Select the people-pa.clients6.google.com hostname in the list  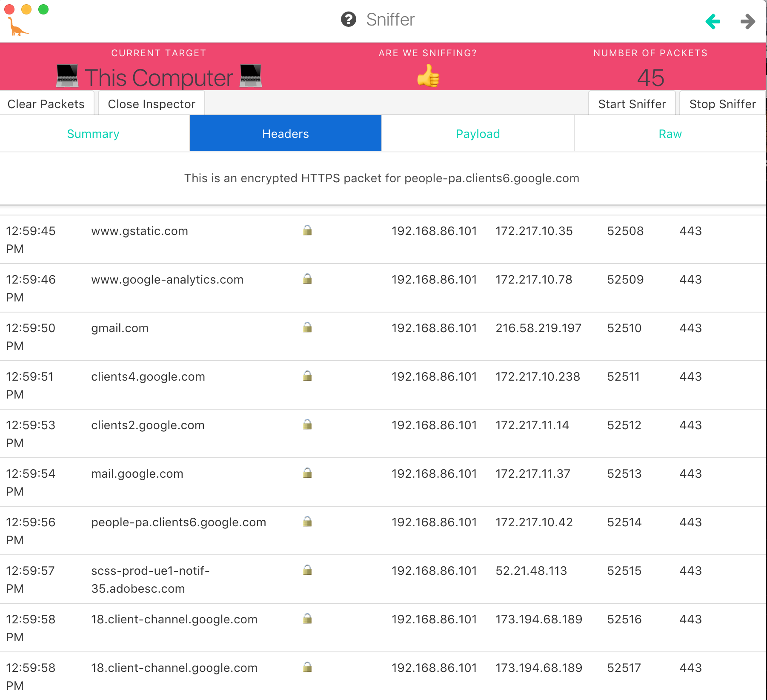click(179, 522)
